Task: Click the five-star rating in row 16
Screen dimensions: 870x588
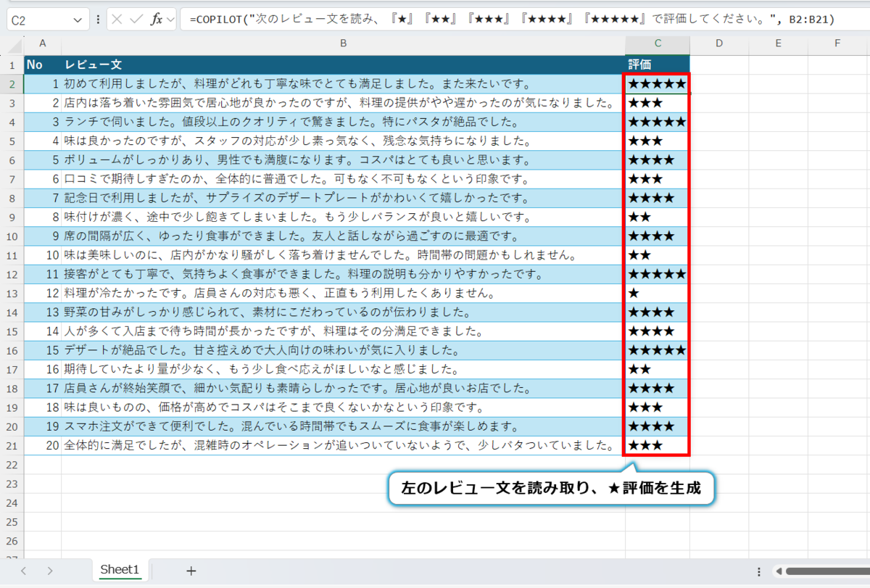Action: pos(658,350)
